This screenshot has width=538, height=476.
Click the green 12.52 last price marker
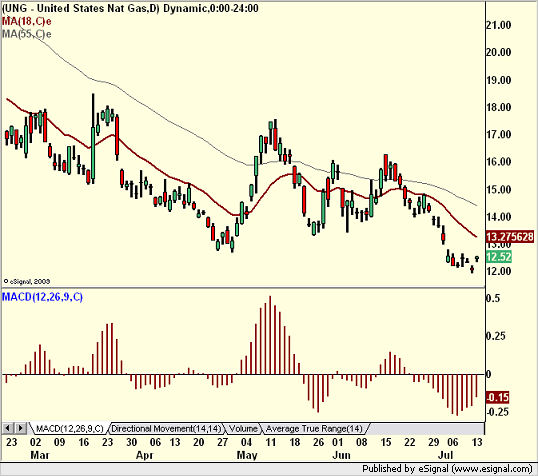tap(499, 257)
